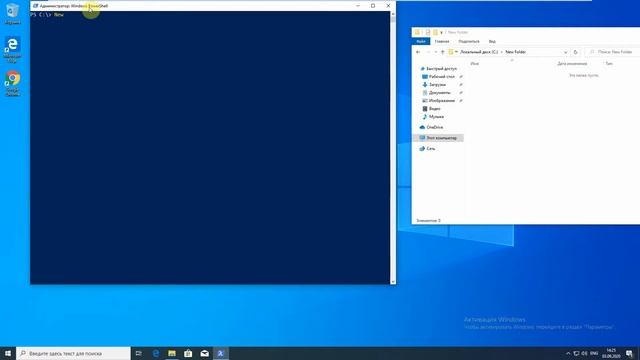Open Google Chrome desktop shortcut
The width and height of the screenshot is (640, 360).
(13, 84)
